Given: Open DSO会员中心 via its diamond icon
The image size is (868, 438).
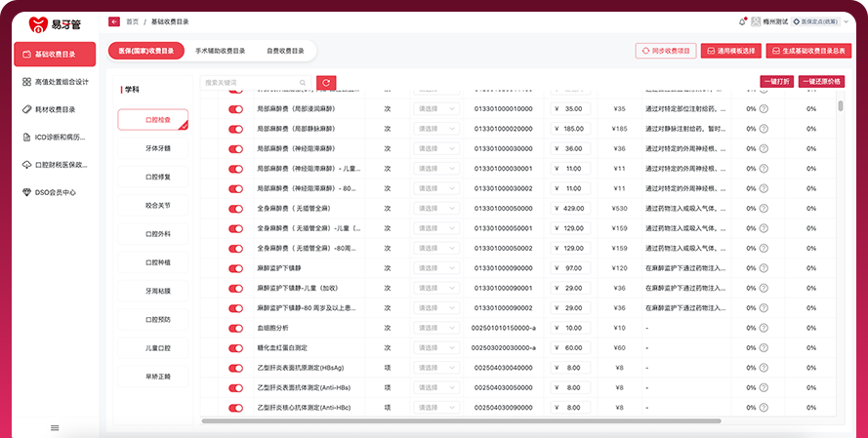Looking at the screenshot, I should point(26,192).
